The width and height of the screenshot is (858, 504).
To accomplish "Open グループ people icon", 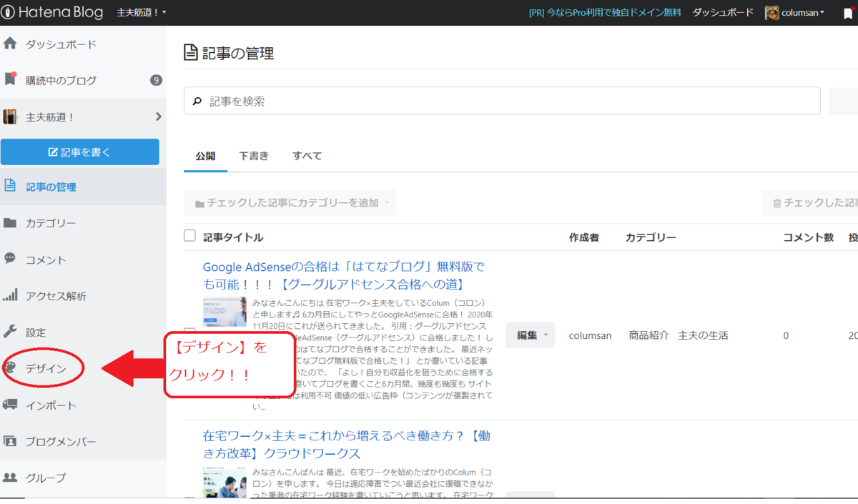I will click(x=10, y=477).
